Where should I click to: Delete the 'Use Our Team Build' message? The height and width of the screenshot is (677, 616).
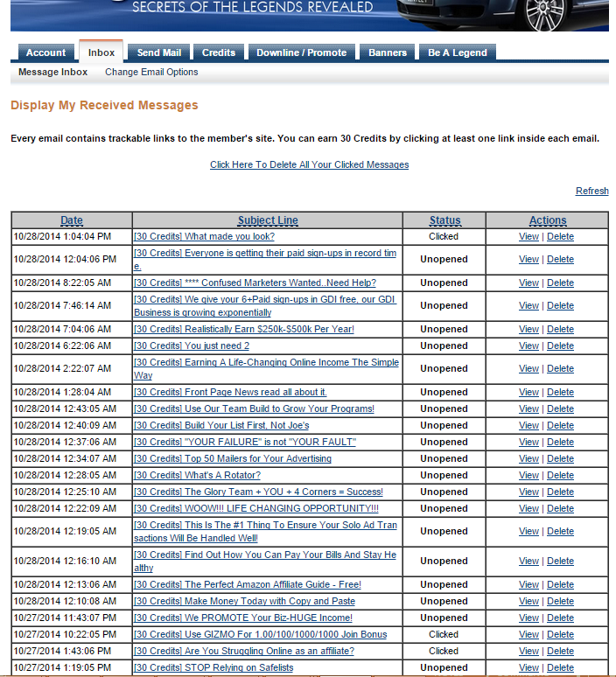(560, 408)
